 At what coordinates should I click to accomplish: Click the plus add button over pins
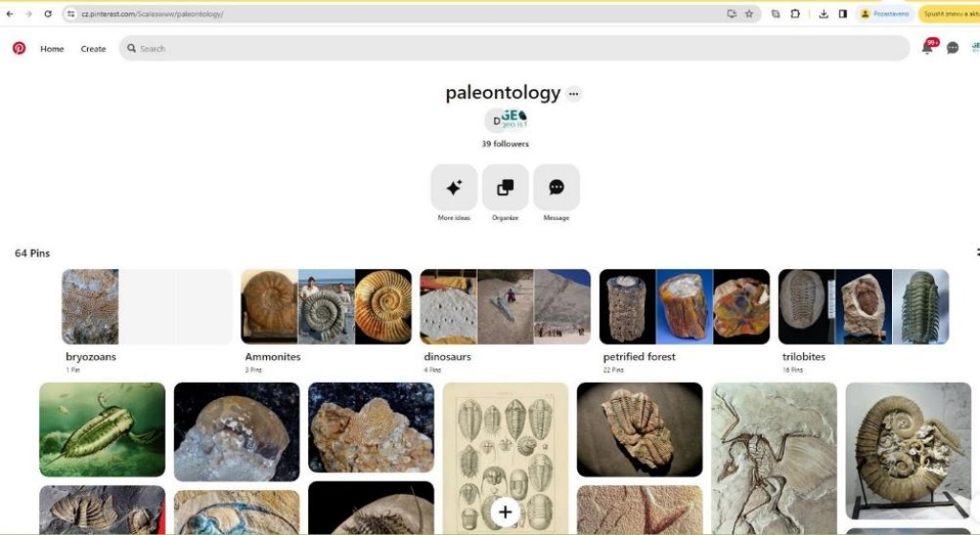pyautogui.click(x=505, y=512)
